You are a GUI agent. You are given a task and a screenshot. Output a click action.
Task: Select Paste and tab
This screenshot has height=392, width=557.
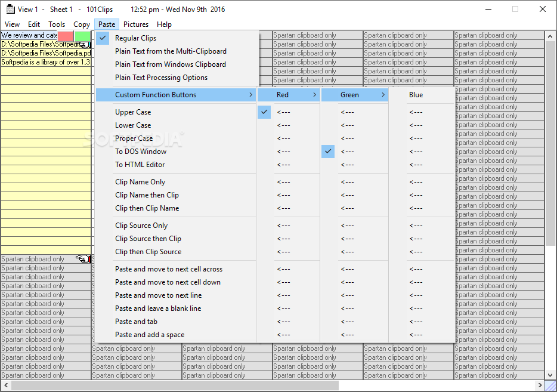click(x=176, y=322)
